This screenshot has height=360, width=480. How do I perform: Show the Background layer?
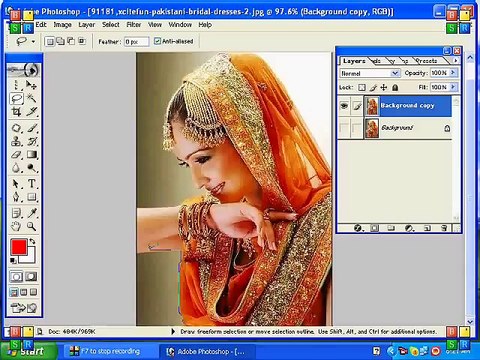point(344,128)
